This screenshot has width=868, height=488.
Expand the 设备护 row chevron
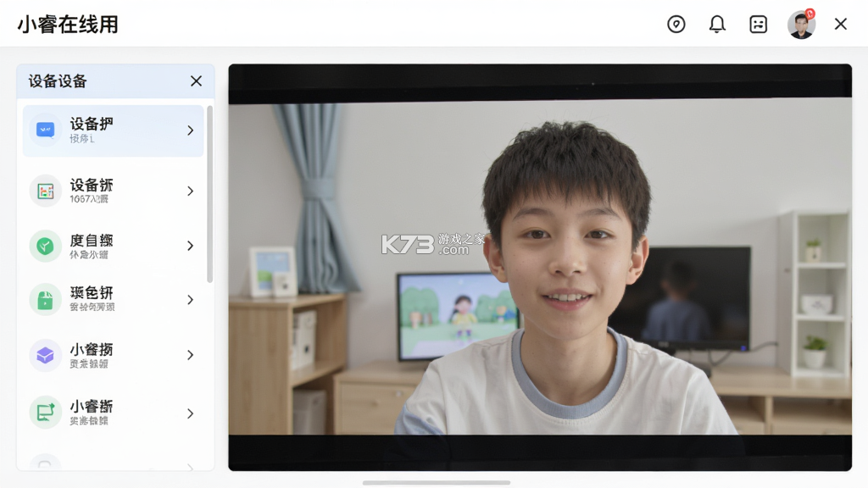[191, 130]
